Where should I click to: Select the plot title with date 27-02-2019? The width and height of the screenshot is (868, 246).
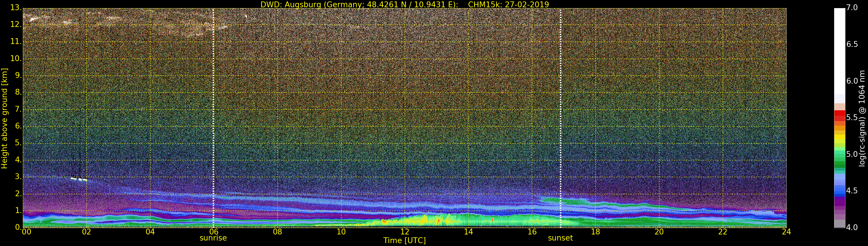[x=404, y=4]
